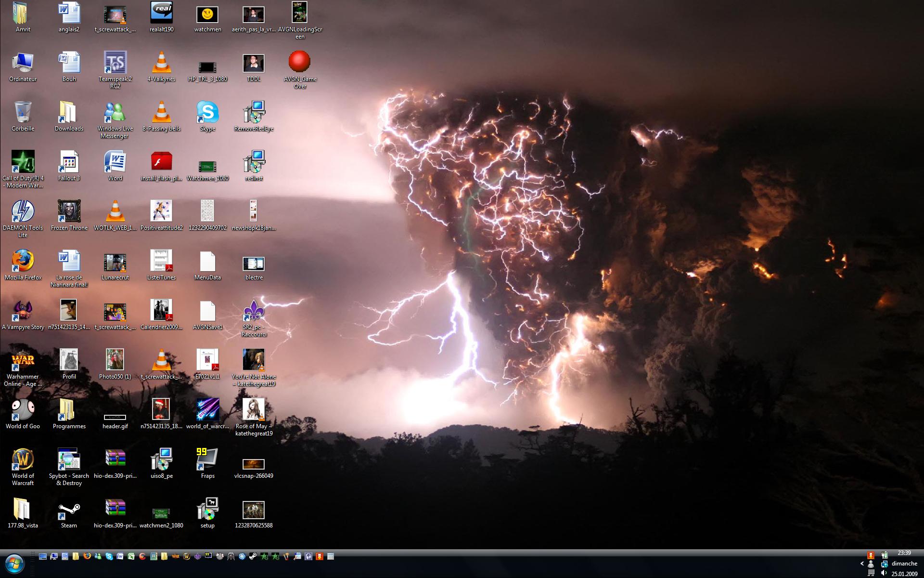Select the DAEMON Tools Lite icon
This screenshot has height=578, width=924.
click(23, 211)
